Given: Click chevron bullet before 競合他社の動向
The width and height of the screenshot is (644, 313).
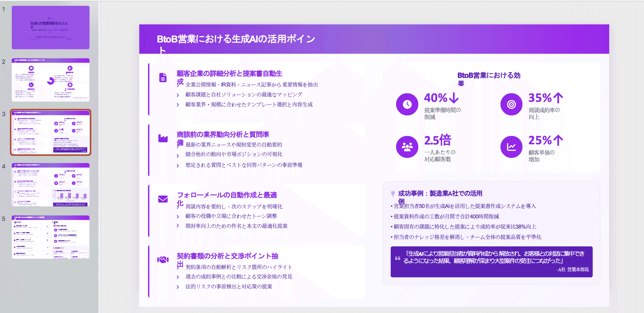Looking at the screenshot, I should coord(178,156).
